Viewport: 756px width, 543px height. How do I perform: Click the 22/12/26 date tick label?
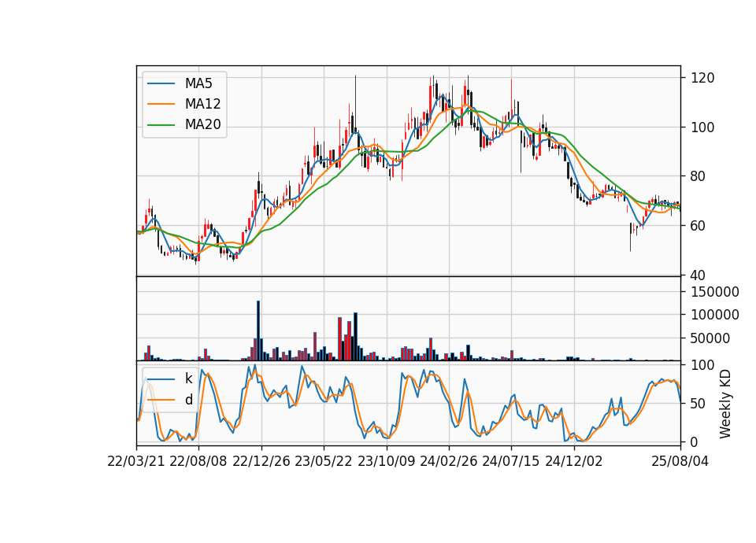pyautogui.click(x=261, y=461)
